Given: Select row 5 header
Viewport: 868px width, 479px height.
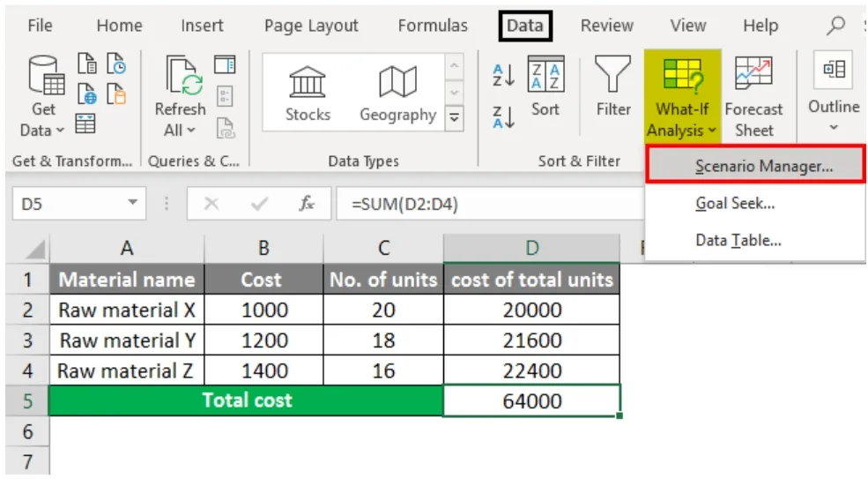Looking at the screenshot, I should pyautogui.click(x=27, y=400).
